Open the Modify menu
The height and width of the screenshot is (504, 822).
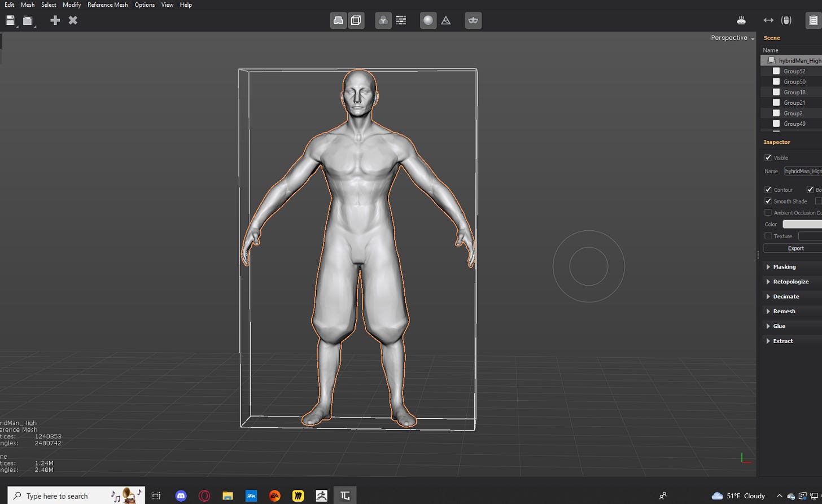[x=72, y=5]
